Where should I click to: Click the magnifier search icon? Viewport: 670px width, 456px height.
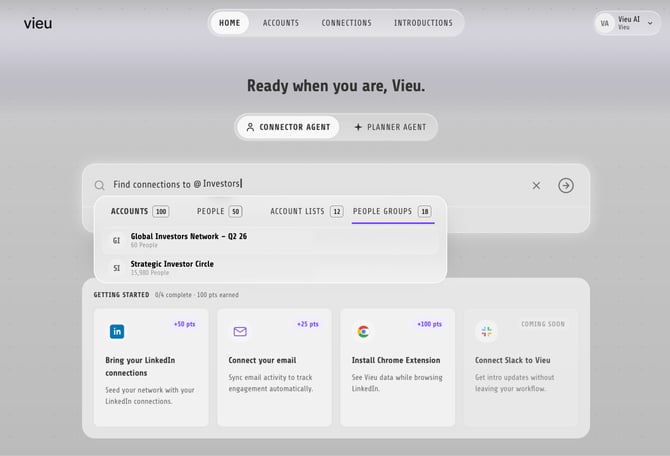pos(100,185)
